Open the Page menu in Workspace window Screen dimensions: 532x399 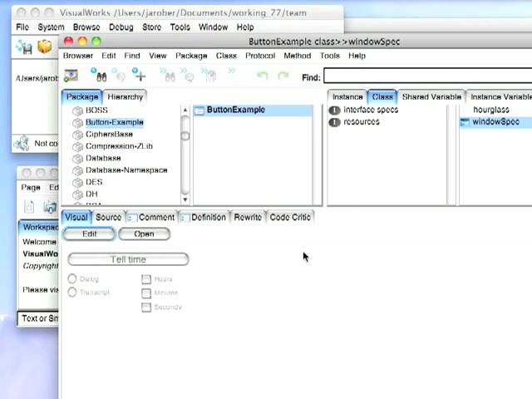pos(31,188)
